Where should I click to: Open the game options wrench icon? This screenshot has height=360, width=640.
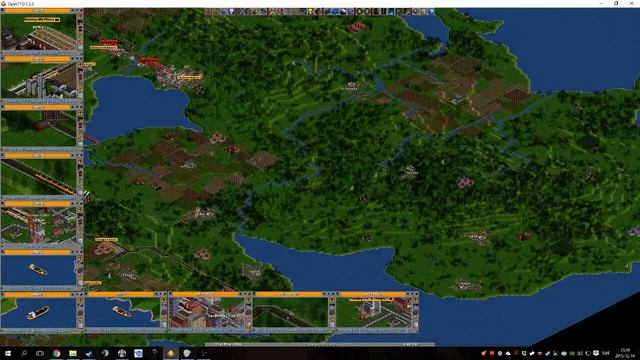pos(225,11)
